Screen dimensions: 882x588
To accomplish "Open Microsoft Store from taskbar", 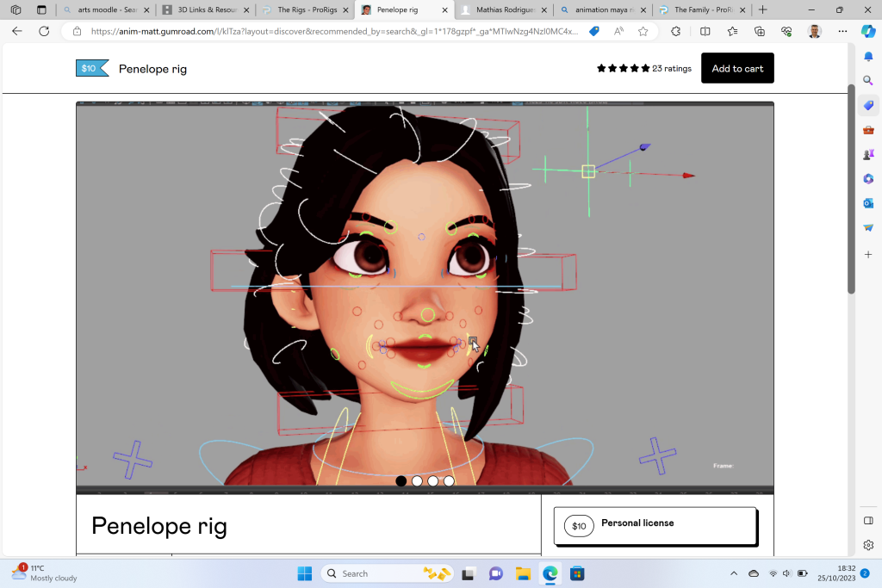I will click(x=577, y=573).
